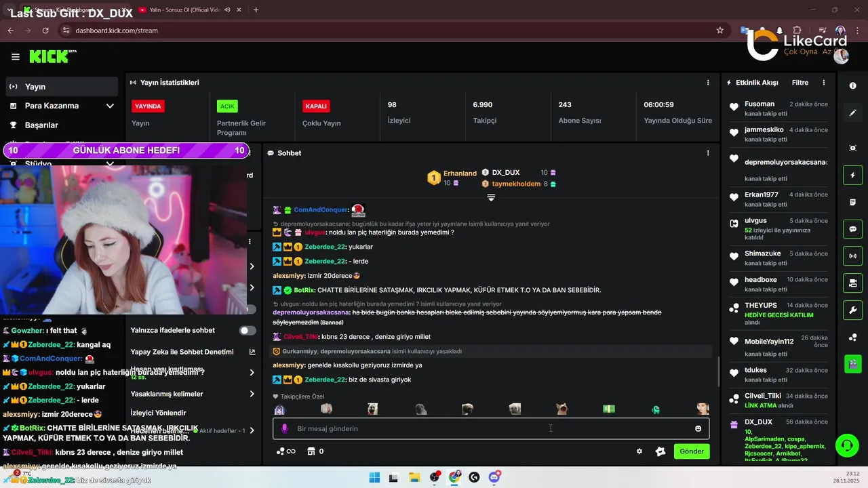This screenshot has height=488, width=868.
Task: Open options menu of Yayın İstatistikleri panel
Action: (708, 82)
